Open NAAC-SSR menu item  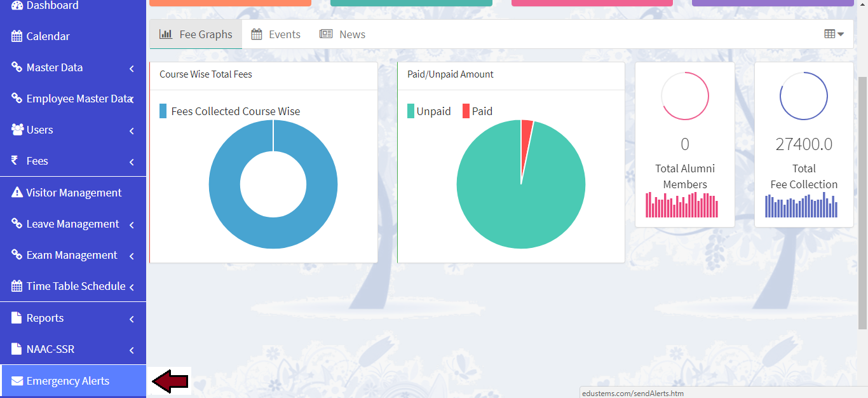[x=50, y=349]
